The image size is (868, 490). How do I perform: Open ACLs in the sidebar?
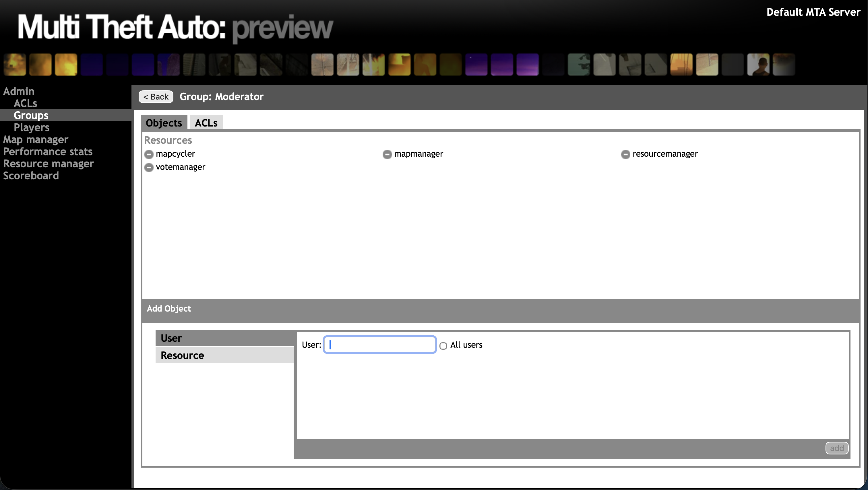(x=25, y=103)
